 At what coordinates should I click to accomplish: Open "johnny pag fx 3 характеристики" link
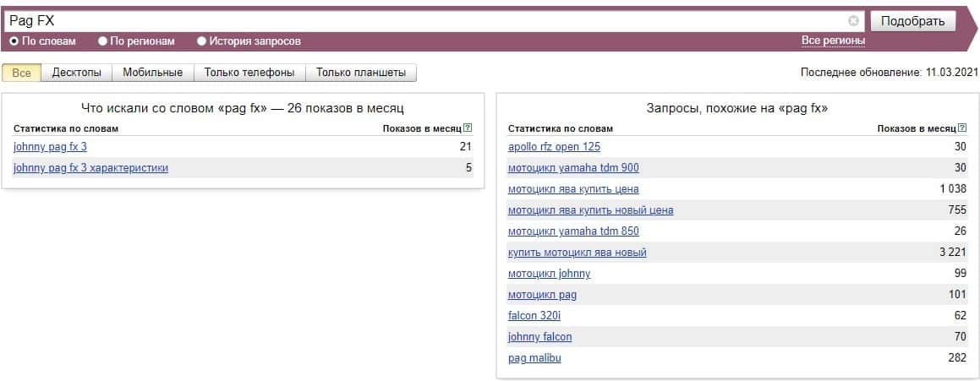[x=90, y=168]
